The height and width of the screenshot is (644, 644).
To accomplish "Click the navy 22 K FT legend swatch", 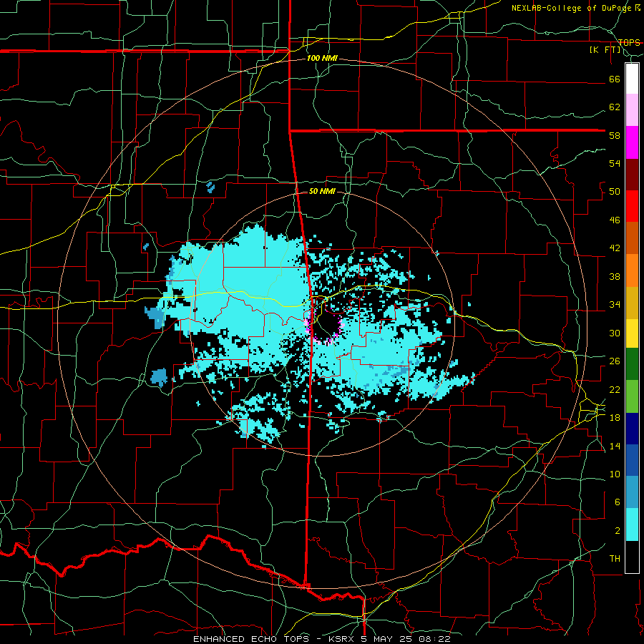I will pyautogui.click(x=632, y=429).
